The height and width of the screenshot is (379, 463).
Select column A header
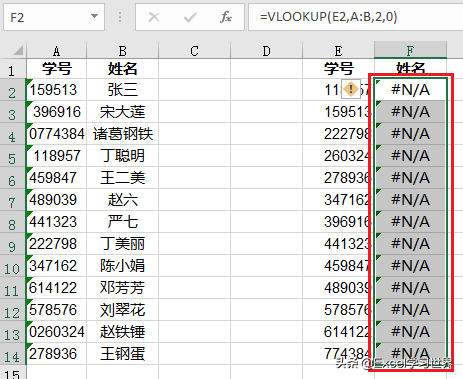click(x=56, y=51)
